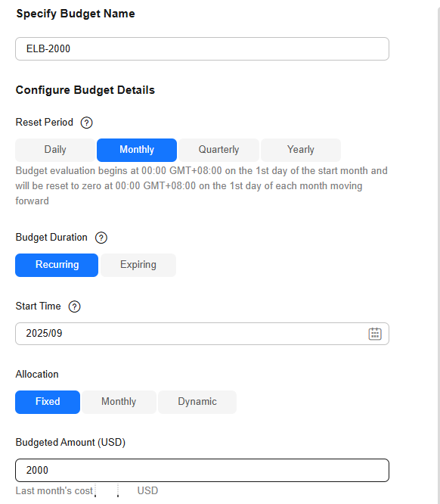
Task: Click the Specify Budget Name heading
Action: click(76, 14)
